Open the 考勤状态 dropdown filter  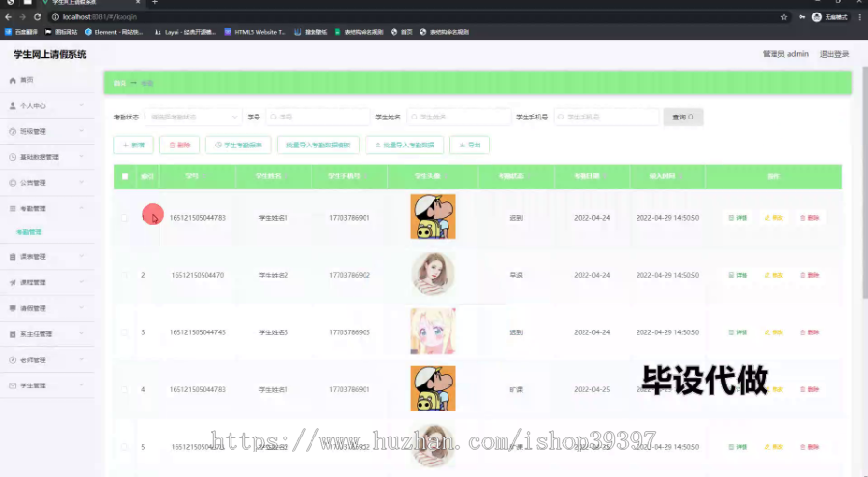click(x=193, y=117)
